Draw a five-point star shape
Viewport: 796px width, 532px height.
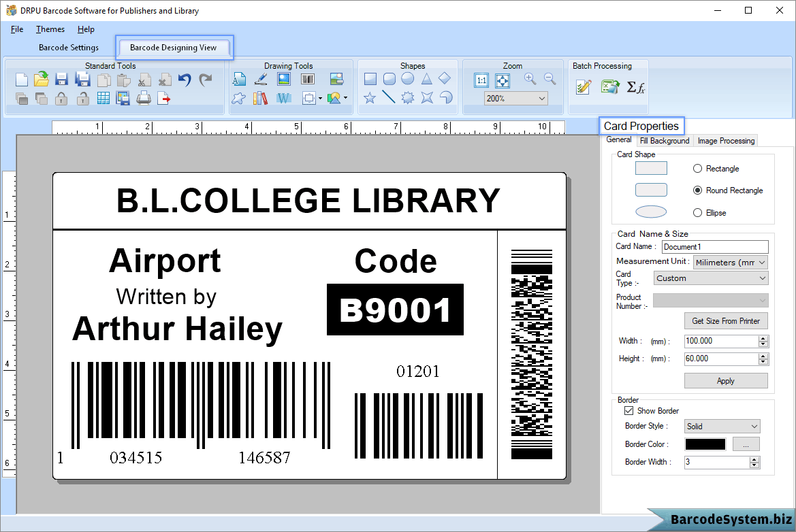point(370,97)
